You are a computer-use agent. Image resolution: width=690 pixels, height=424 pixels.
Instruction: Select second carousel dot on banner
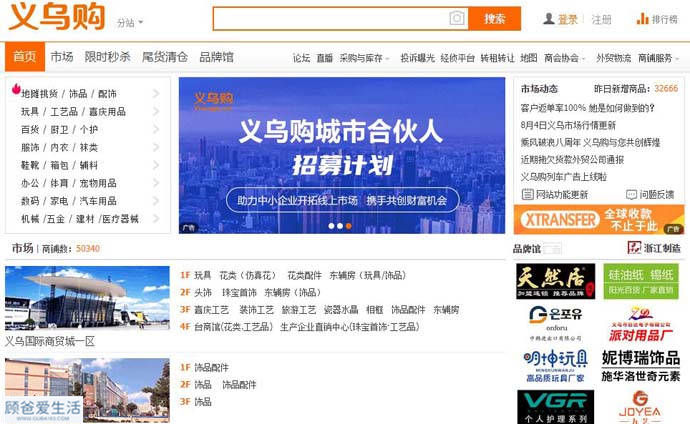tap(340, 226)
